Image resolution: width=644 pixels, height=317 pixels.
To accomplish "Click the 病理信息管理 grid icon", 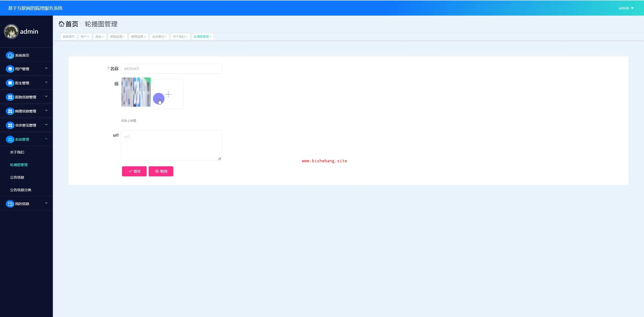I will pyautogui.click(x=10, y=111).
